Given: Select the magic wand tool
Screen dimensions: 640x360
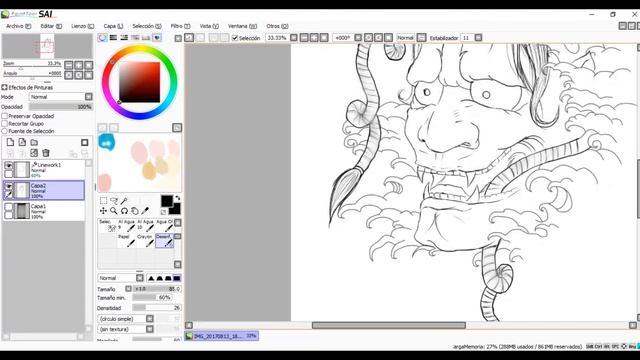Looking at the screenshot, I should click(124, 200).
